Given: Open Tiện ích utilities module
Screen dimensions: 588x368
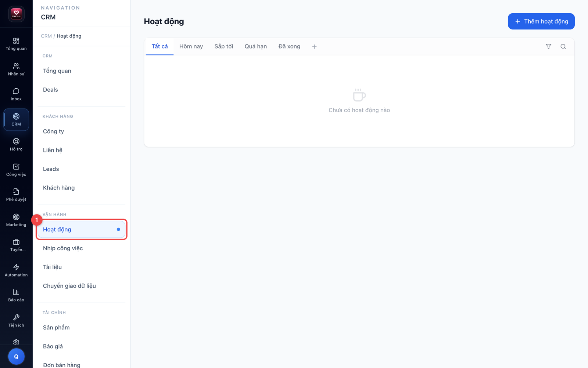Looking at the screenshot, I should 16,321.
